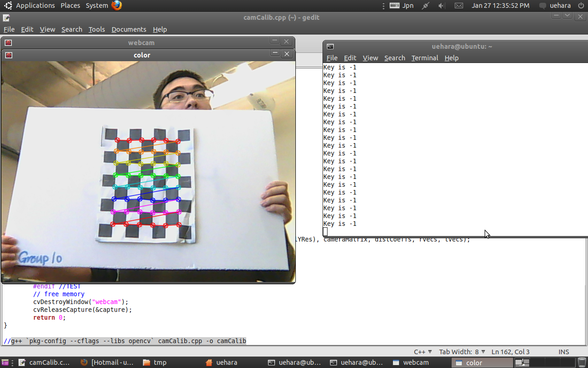Open gedit's Documents menu
The height and width of the screenshot is (368, 588).
coord(129,29)
